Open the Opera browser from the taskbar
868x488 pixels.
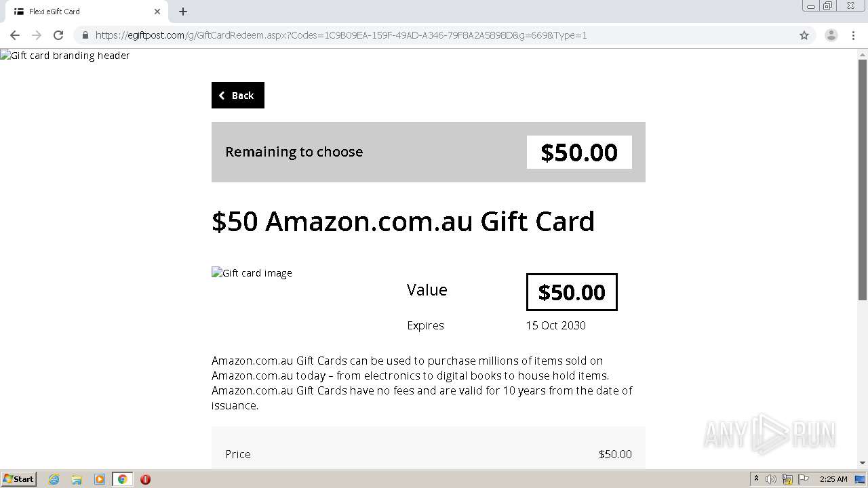click(145, 479)
